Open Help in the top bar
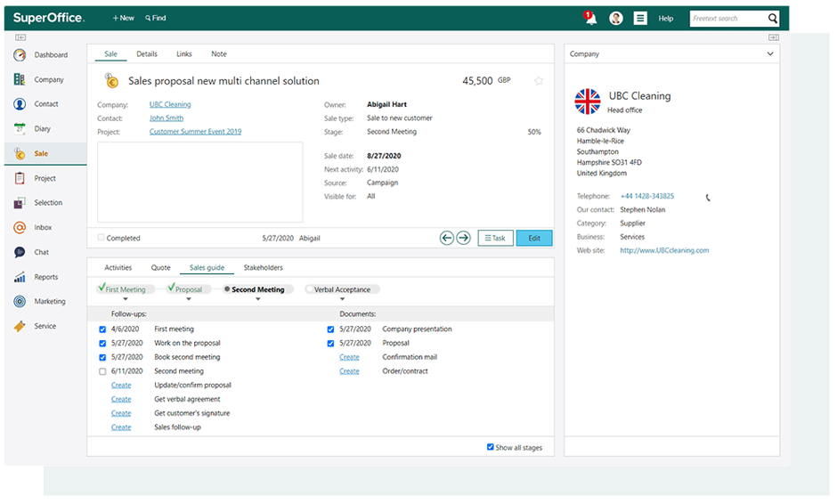Image resolution: width=837 pixels, height=504 pixels. (x=666, y=19)
